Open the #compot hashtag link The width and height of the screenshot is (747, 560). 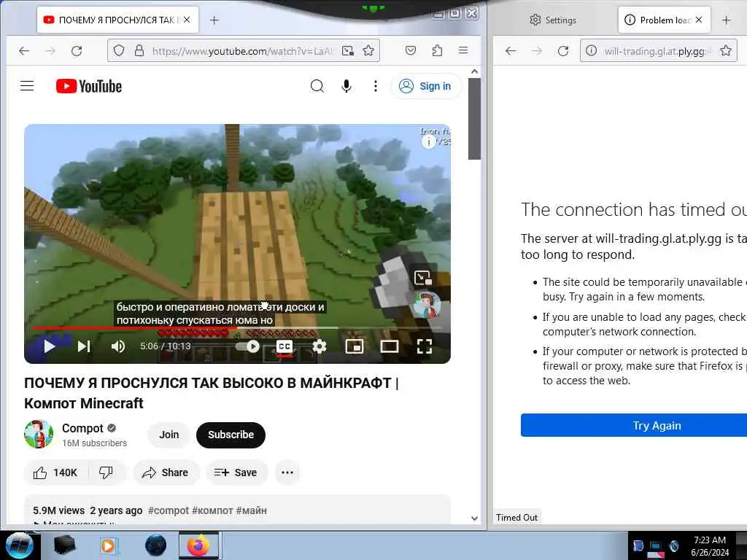click(169, 510)
